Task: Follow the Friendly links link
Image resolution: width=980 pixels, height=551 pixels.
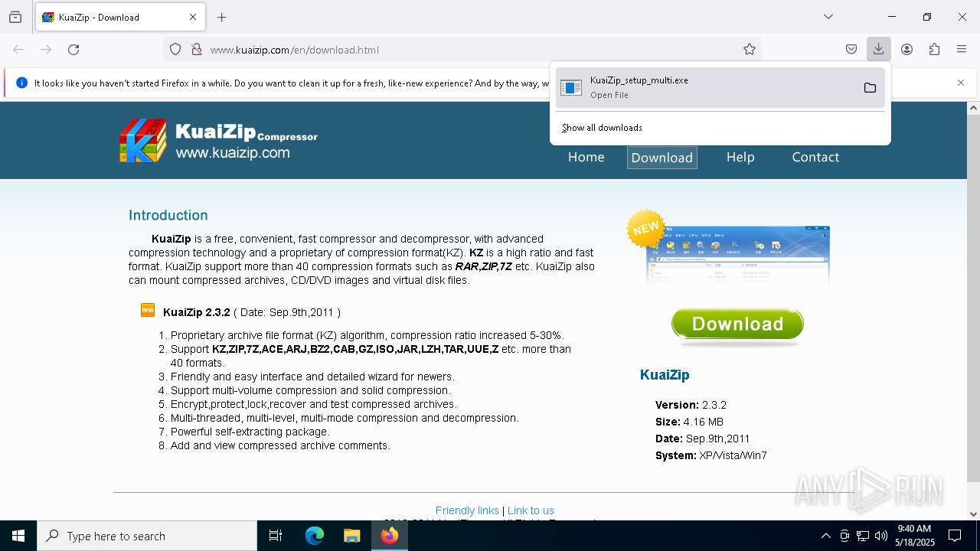Action: (467, 510)
